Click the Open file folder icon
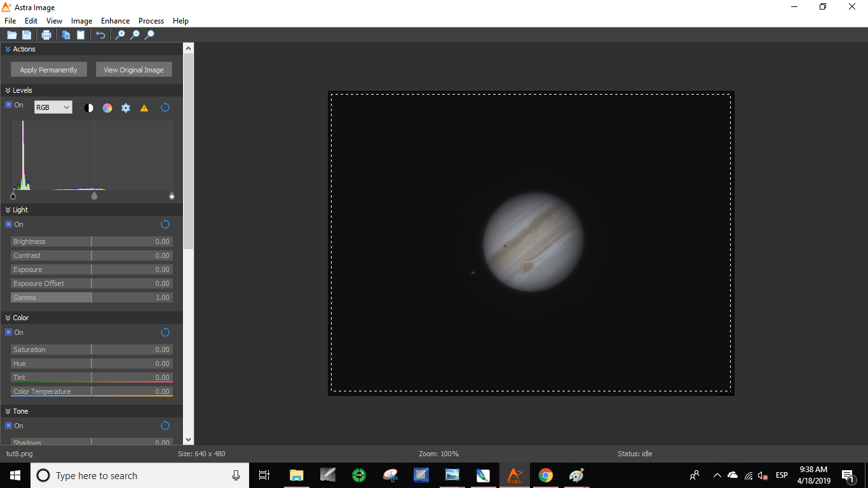Screen dimensions: 868x488 coord(11,35)
